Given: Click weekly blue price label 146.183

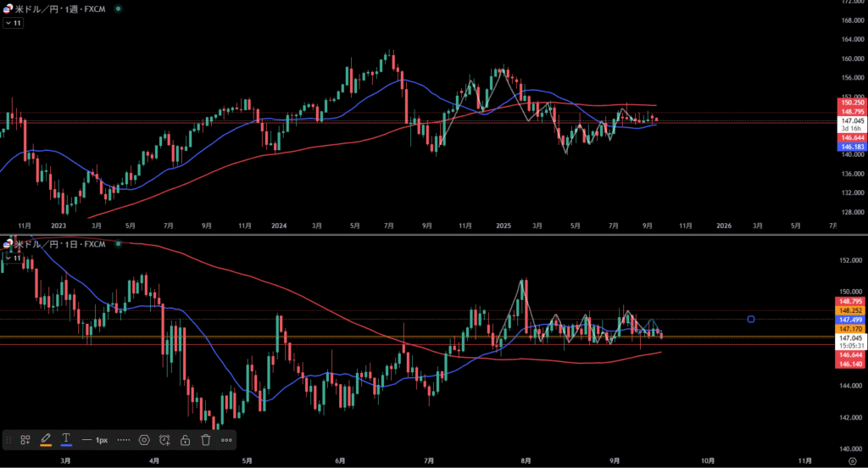Looking at the screenshot, I should (852, 147).
